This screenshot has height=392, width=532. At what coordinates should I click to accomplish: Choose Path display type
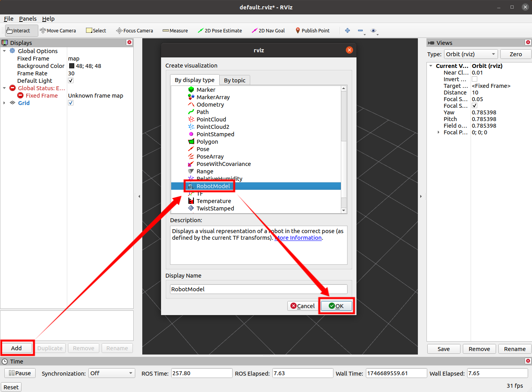[202, 112]
